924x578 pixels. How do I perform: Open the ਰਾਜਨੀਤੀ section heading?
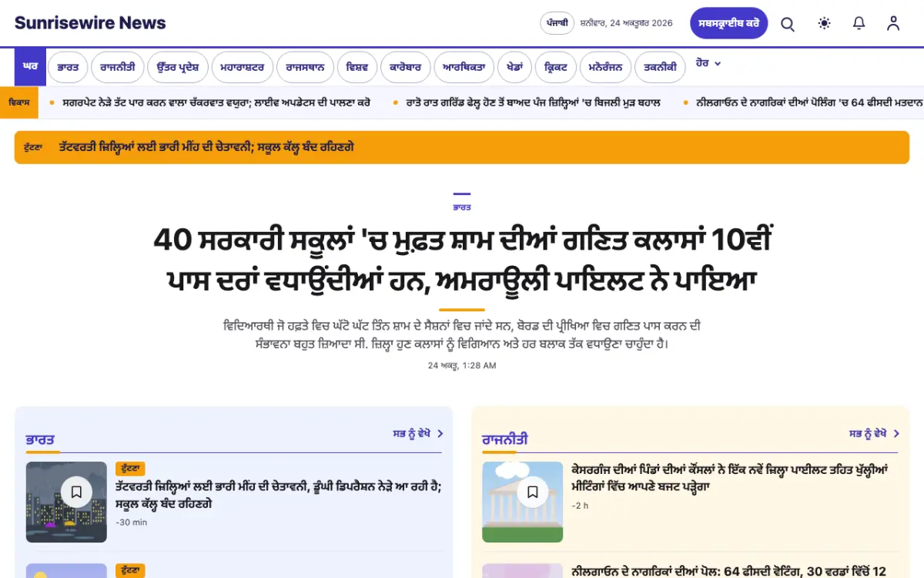(505, 439)
